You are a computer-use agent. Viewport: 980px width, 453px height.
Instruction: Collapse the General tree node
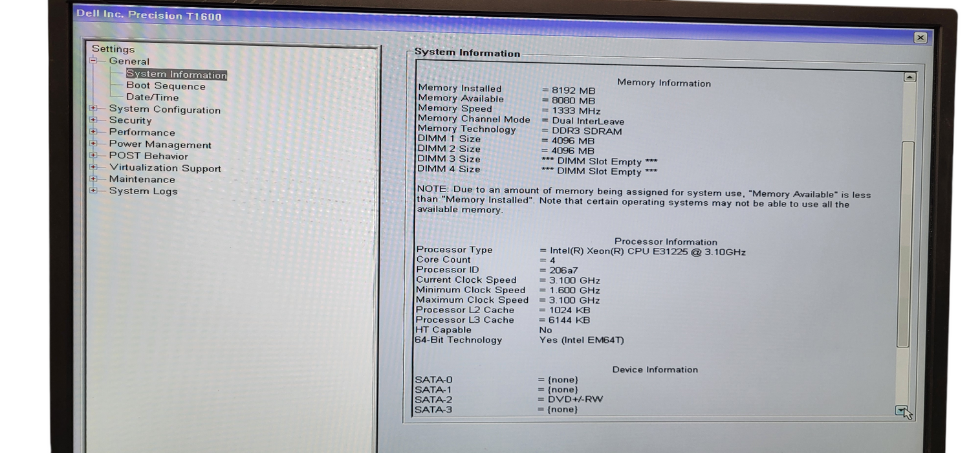point(93,61)
